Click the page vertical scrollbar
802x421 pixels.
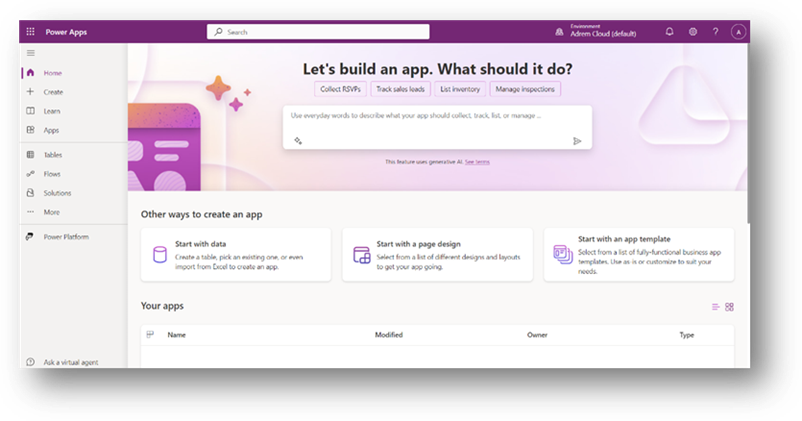click(748, 133)
